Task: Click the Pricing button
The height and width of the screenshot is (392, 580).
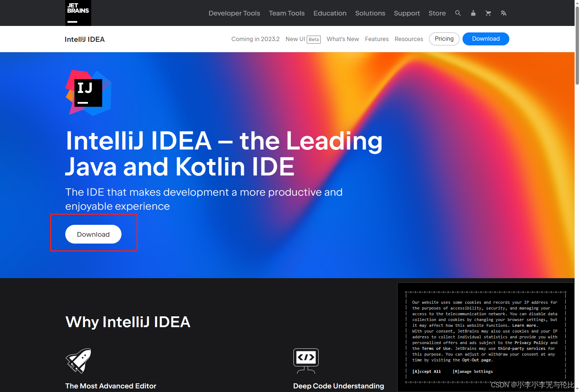Action: coord(444,39)
